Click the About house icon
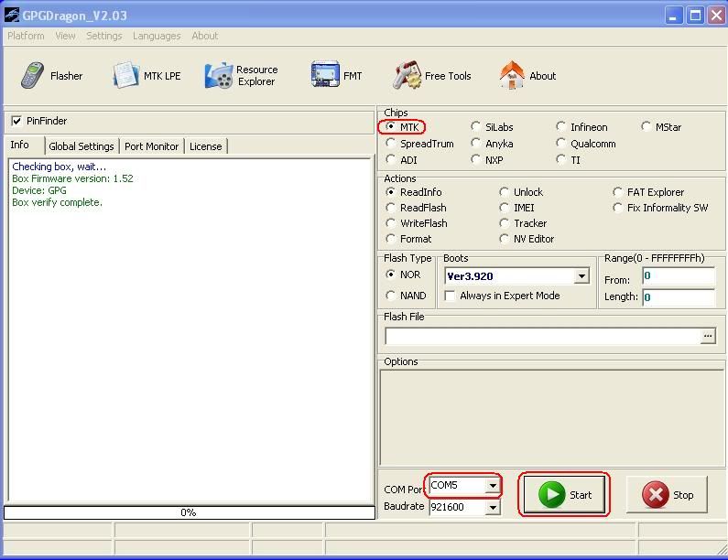The width and height of the screenshot is (728, 560). point(513,76)
